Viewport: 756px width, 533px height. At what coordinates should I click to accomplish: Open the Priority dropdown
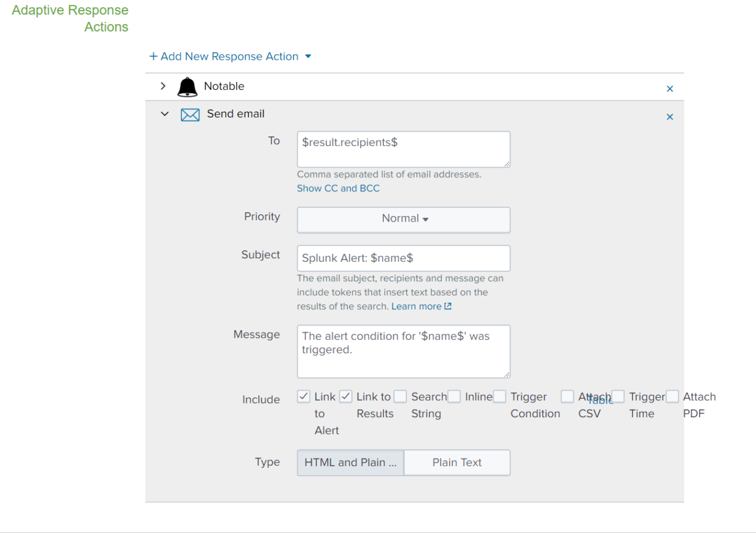(403, 219)
